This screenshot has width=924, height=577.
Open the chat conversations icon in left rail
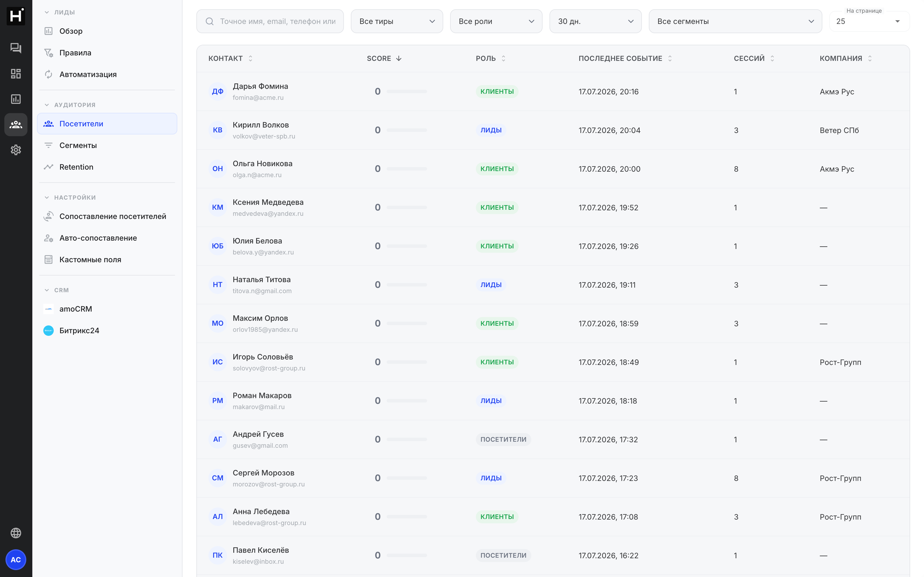(x=16, y=48)
